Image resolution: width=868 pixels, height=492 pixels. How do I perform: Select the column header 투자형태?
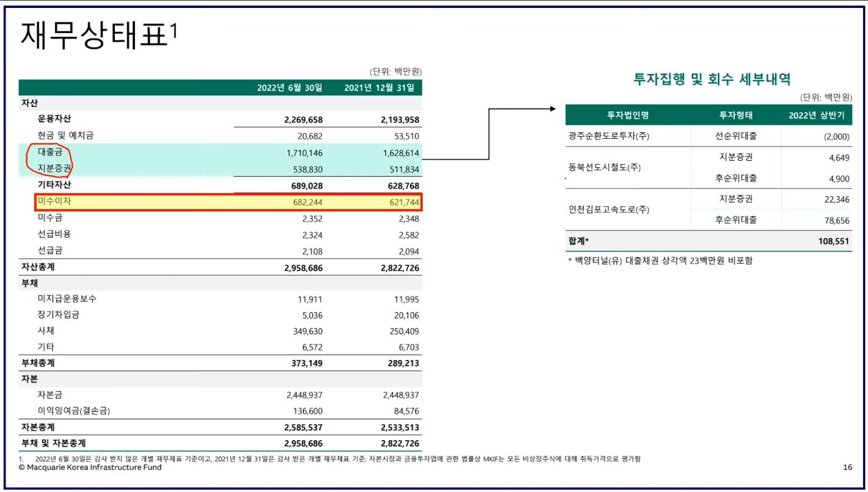click(x=736, y=115)
